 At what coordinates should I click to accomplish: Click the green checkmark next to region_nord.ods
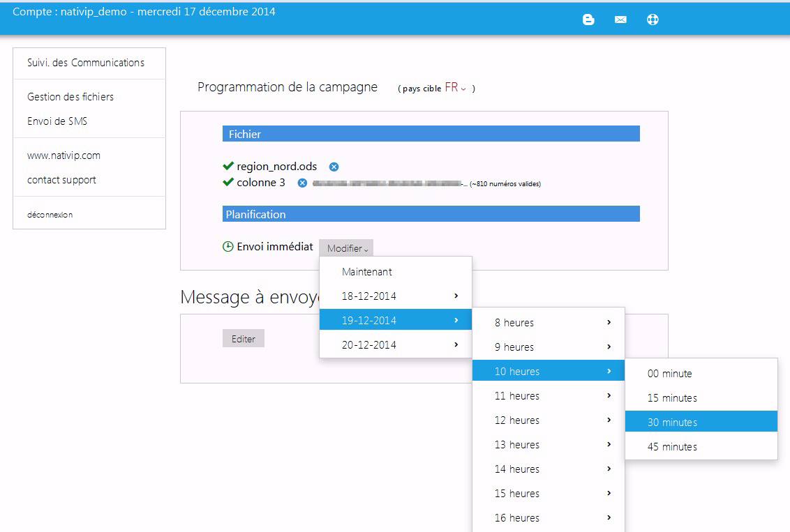click(x=228, y=165)
